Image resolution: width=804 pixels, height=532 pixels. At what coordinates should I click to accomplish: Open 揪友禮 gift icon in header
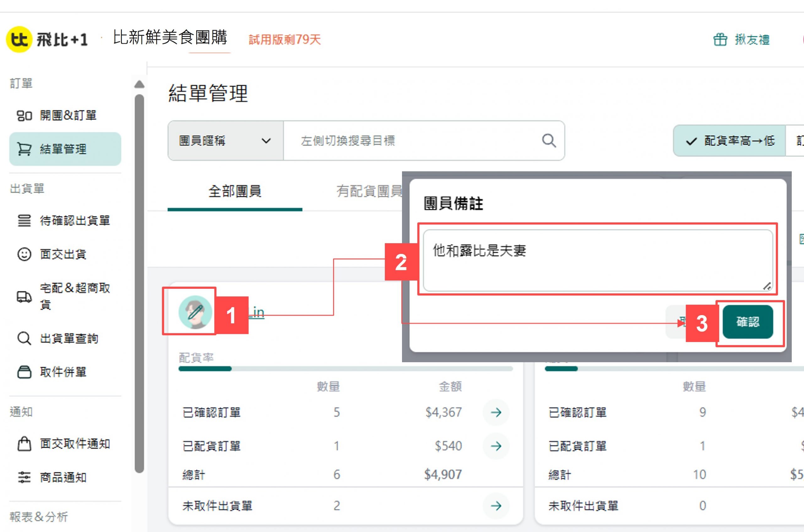[x=720, y=40]
